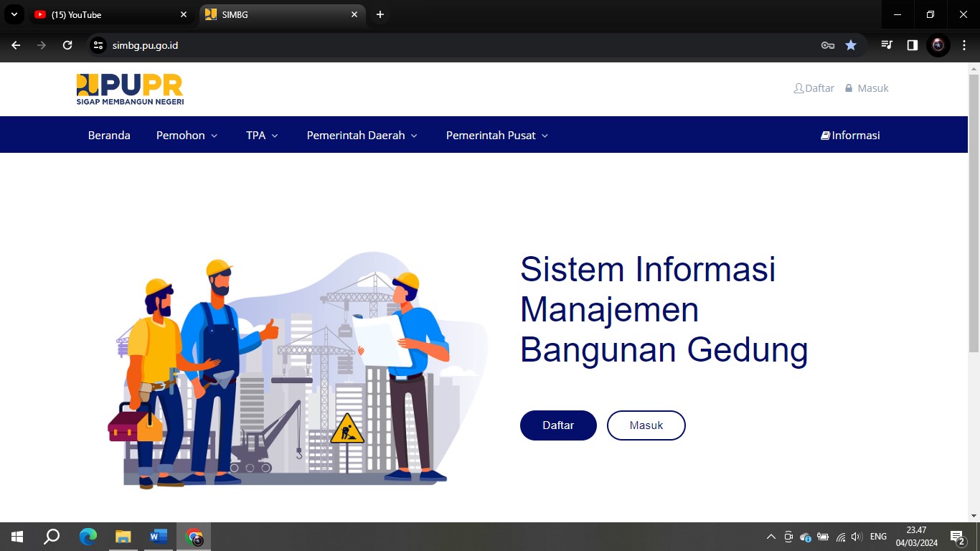Screen dimensions: 980x551
Task: Open the password manager key icon
Action: [828, 45]
